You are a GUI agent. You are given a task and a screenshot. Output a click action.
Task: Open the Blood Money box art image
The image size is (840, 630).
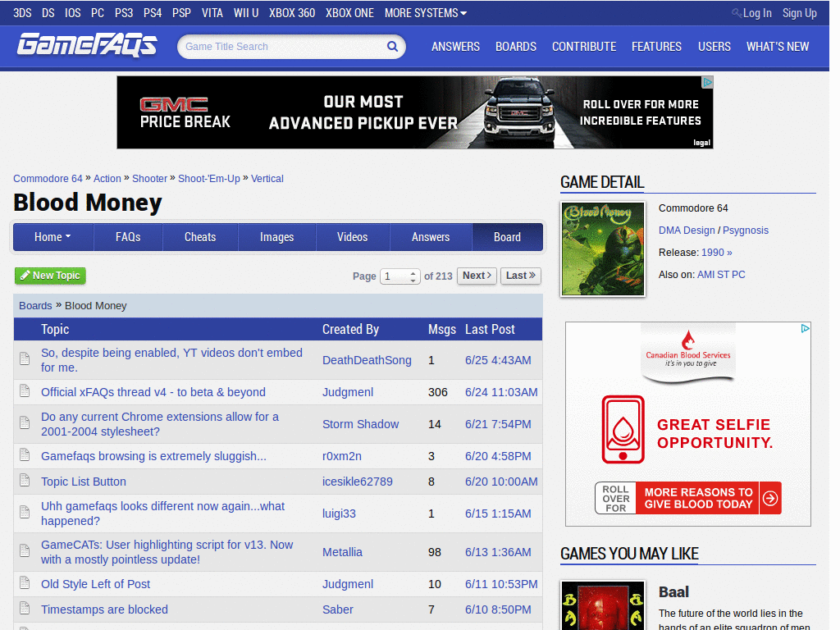pos(603,249)
